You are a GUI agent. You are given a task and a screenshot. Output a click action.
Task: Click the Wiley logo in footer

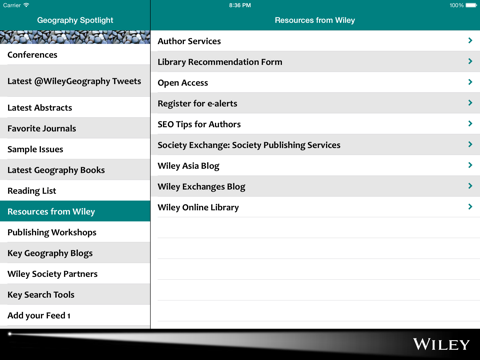(441, 344)
